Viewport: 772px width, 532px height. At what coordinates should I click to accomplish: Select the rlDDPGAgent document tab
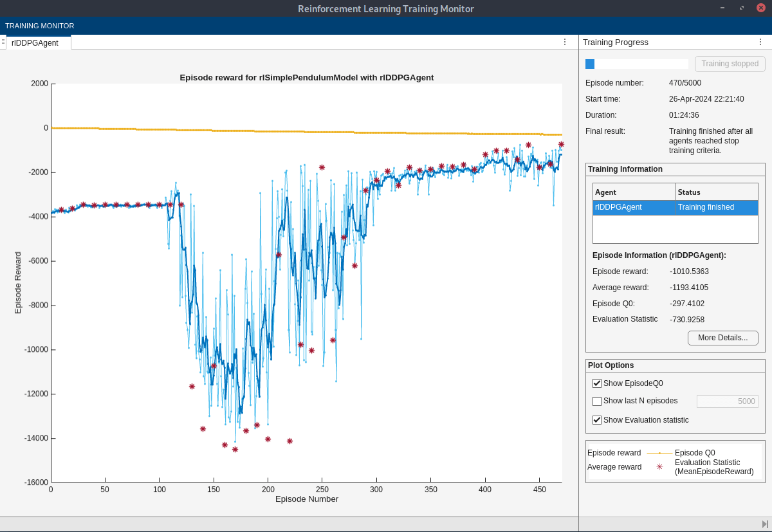[x=35, y=42]
